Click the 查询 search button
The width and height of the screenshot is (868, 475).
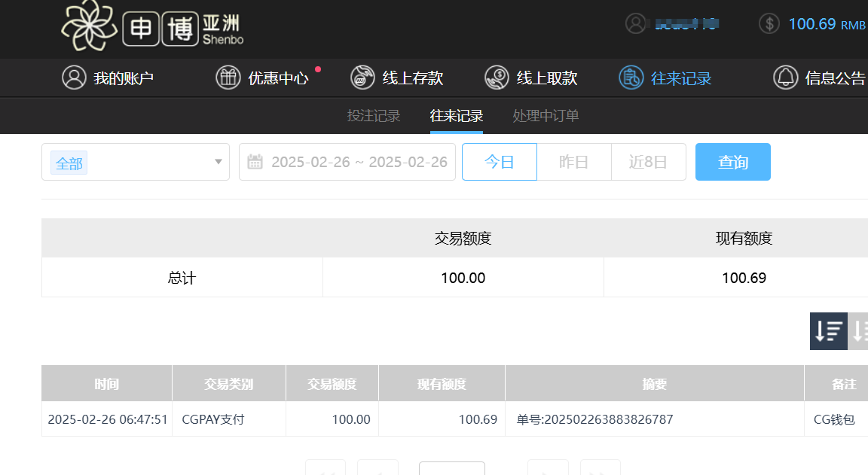tap(732, 162)
